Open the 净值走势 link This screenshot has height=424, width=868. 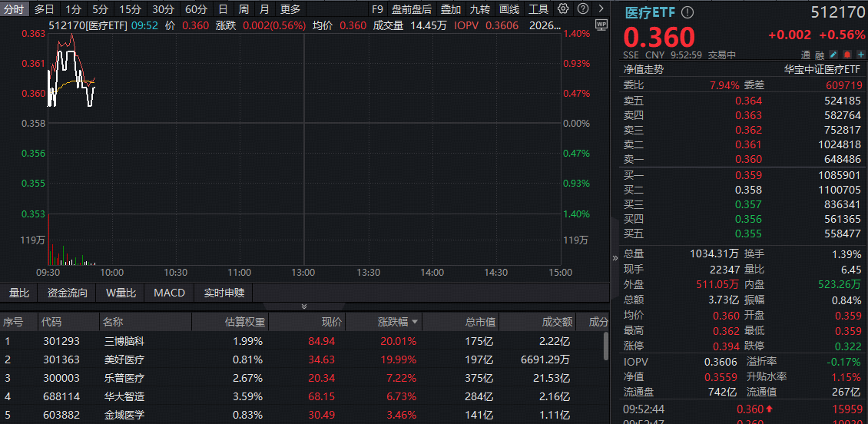pyautogui.click(x=644, y=69)
